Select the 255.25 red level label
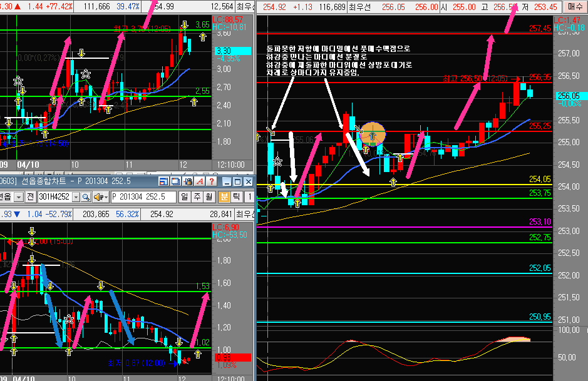The width and height of the screenshot is (588, 381). [x=540, y=126]
